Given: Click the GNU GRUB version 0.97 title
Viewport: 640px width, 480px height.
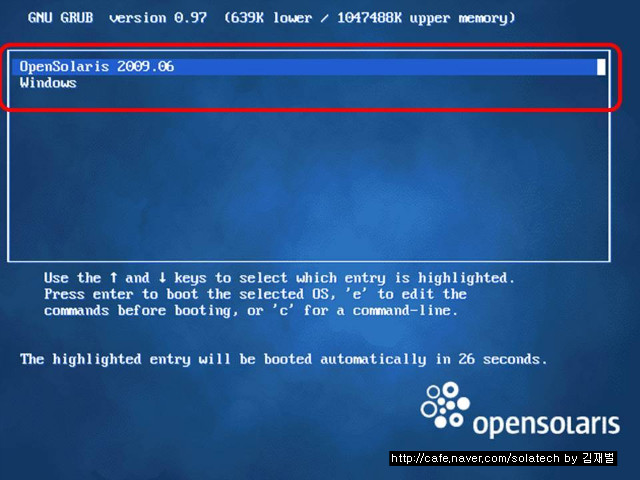Looking at the screenshot, I should tap(117, 18).
